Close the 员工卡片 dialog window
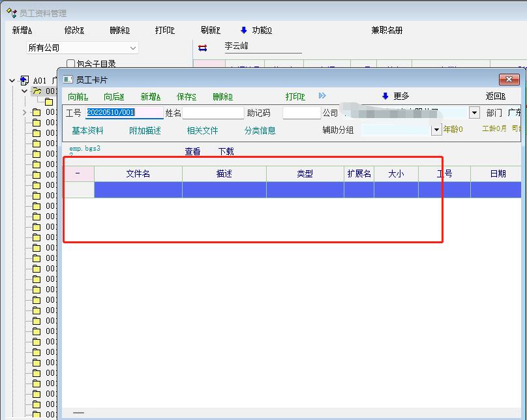Screen dimensions: 527x420 click(x=509, y=80)
